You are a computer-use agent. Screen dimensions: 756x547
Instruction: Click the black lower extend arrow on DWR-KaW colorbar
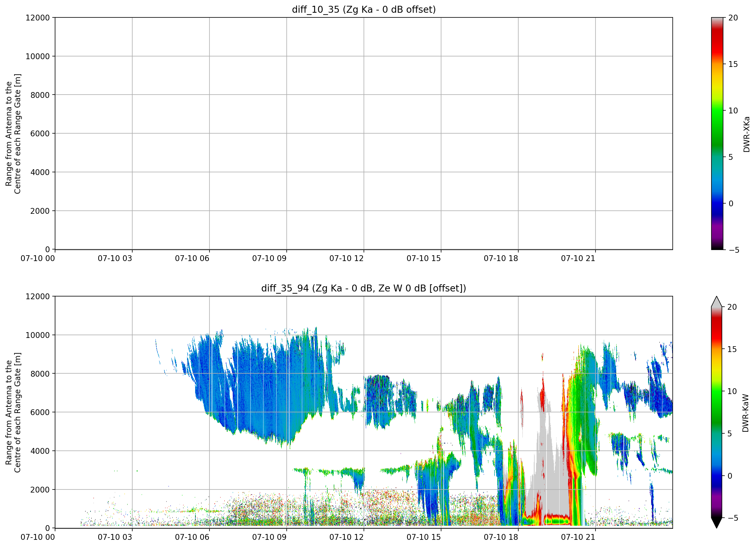click(x=716, y=523)
